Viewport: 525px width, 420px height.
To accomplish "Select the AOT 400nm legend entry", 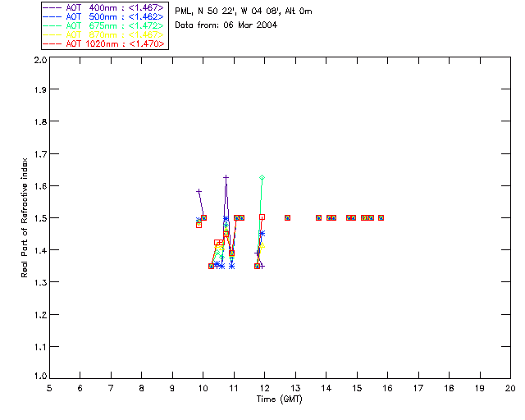I will coord(103,7).
